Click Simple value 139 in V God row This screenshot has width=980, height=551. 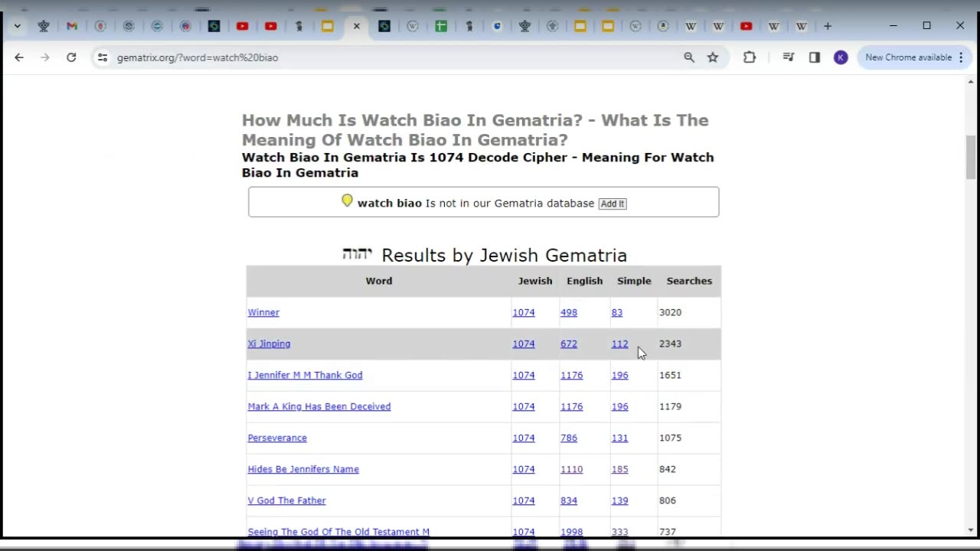tap(619, 500)
